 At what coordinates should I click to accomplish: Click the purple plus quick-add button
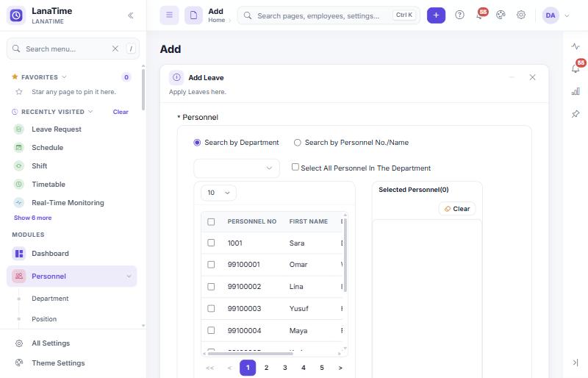436,15
